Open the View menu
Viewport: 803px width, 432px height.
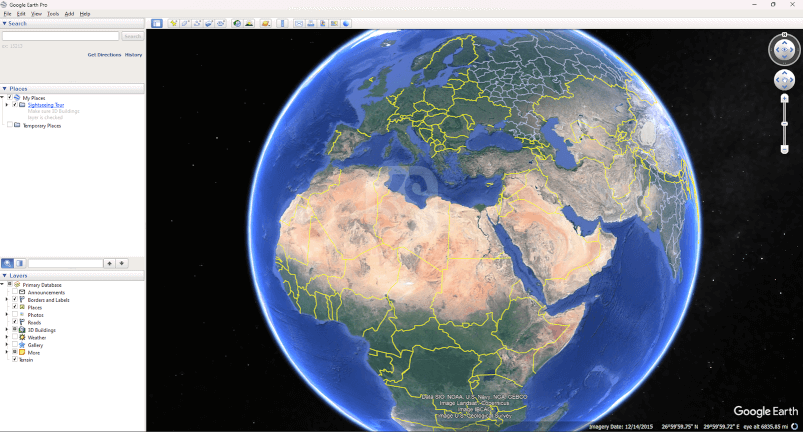pyautogui.click(x=36, y=14)
